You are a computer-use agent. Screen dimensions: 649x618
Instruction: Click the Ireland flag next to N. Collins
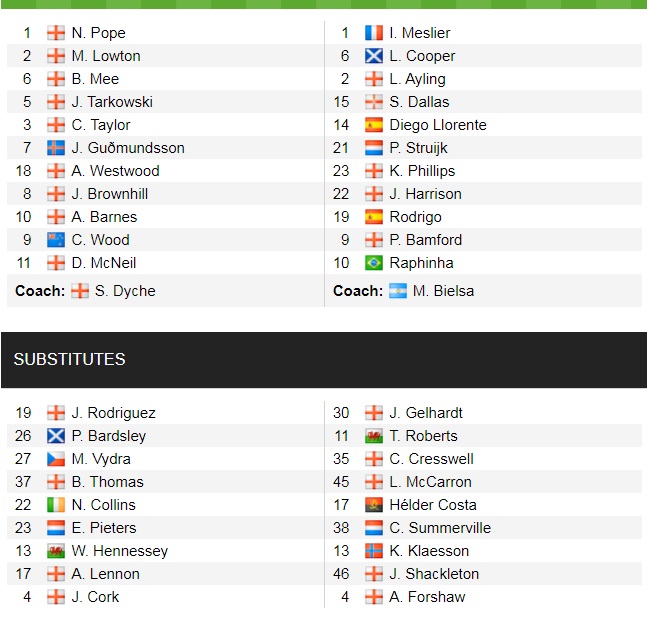(x=56, y=505)
